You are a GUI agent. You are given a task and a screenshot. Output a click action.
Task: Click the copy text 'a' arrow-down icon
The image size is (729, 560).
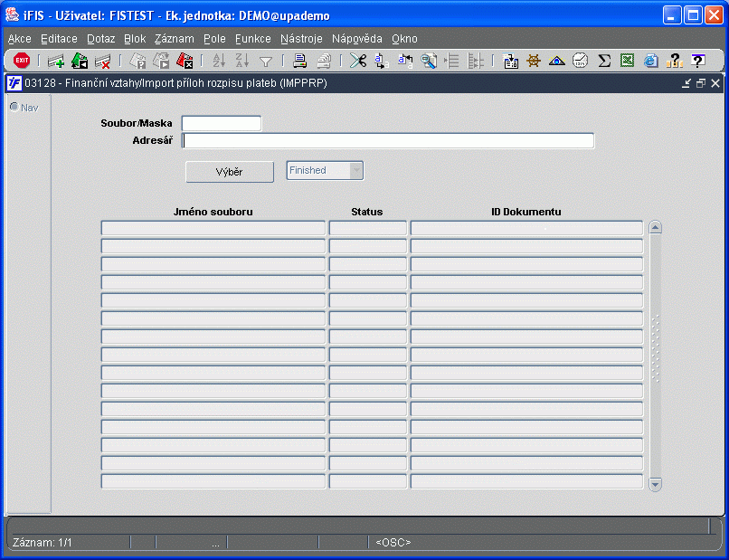382,61
